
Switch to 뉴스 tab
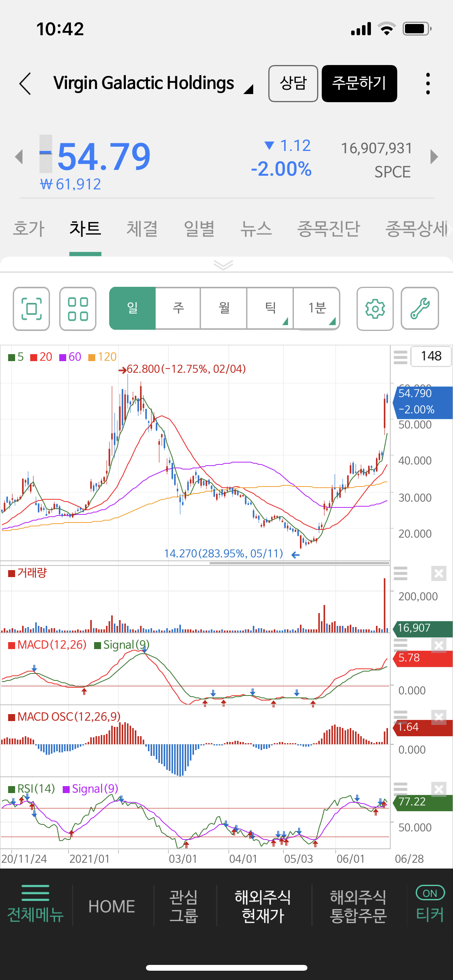[x=256, y=228]
